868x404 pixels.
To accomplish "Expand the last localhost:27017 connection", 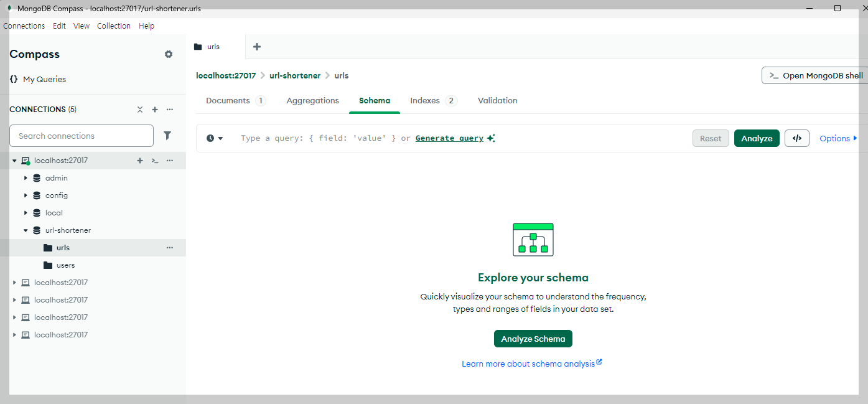I will tap(14, 335).
